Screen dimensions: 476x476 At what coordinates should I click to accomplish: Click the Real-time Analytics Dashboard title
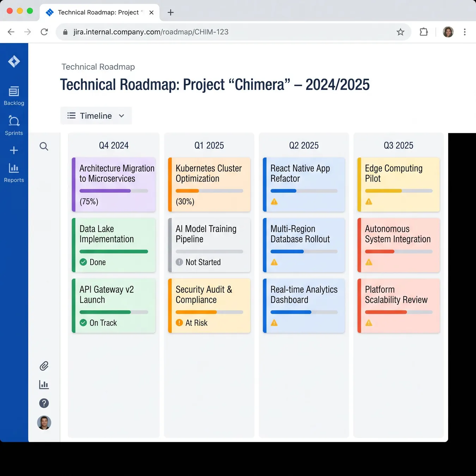click(x=304, y=295)
